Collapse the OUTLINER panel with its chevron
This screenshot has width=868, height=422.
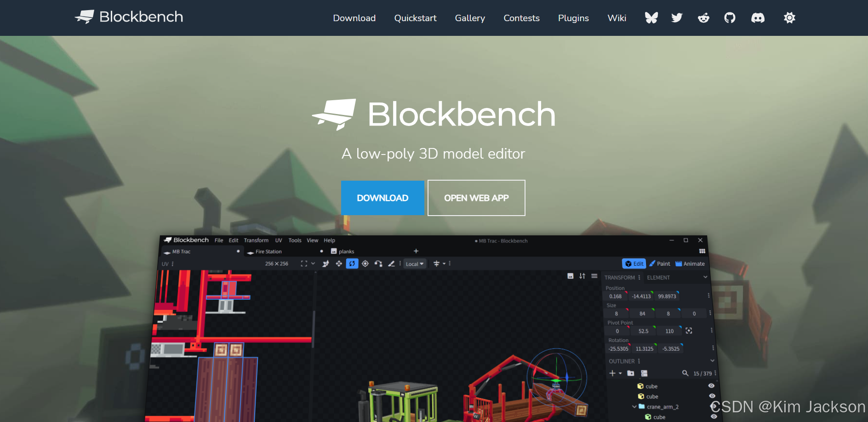(x=712, y=360)
